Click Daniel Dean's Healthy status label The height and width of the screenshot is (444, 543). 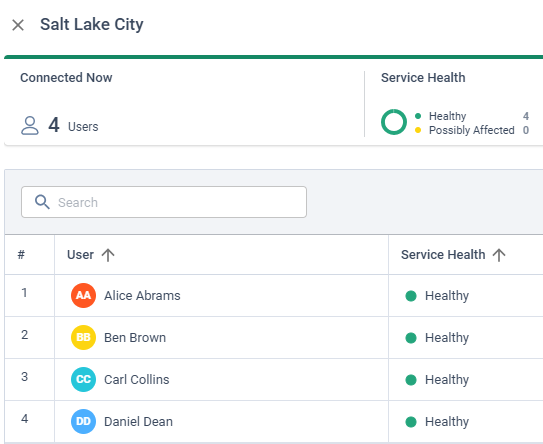pos(447,421)
